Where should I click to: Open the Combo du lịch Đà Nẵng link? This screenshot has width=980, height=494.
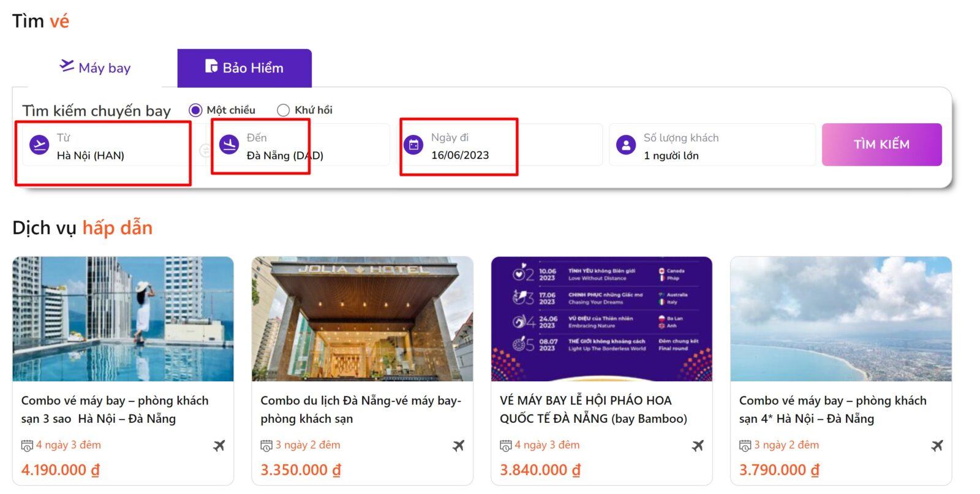[360, 409]
